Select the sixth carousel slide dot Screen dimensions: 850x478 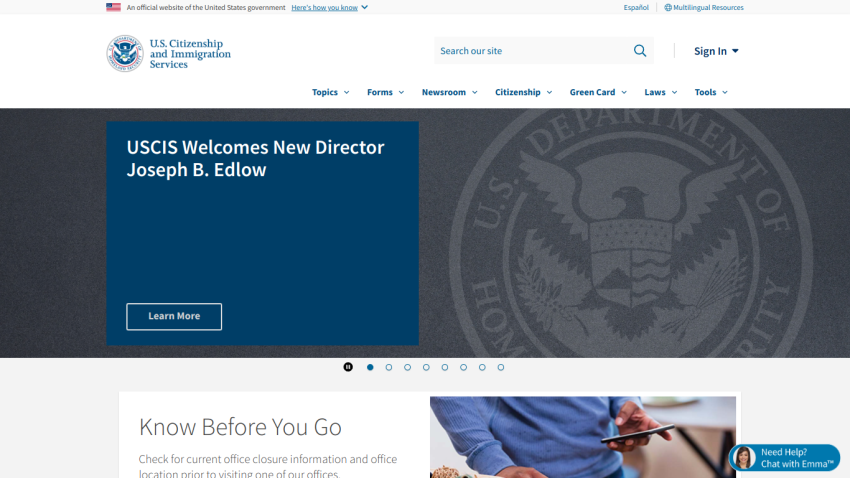[463, 367]
